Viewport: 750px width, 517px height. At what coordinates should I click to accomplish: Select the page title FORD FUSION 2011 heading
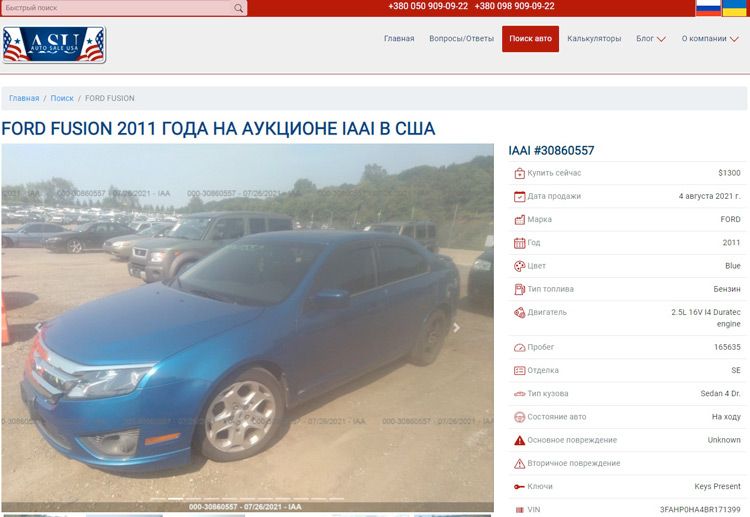coord(218,129)
